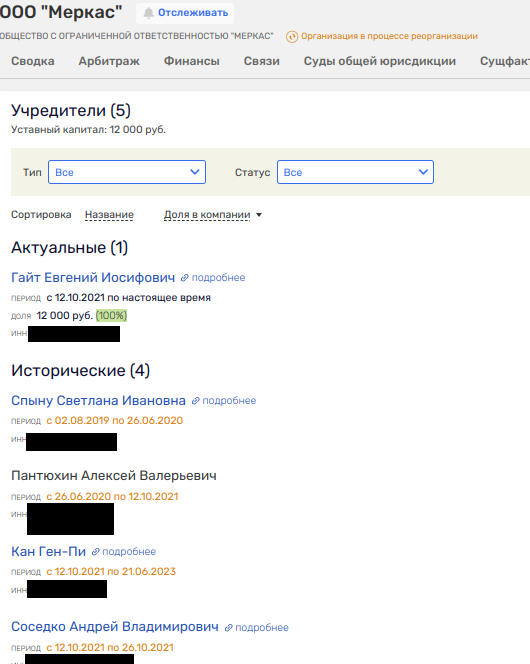Click period с 12.10.2021 по 26.10.2021

110,647
